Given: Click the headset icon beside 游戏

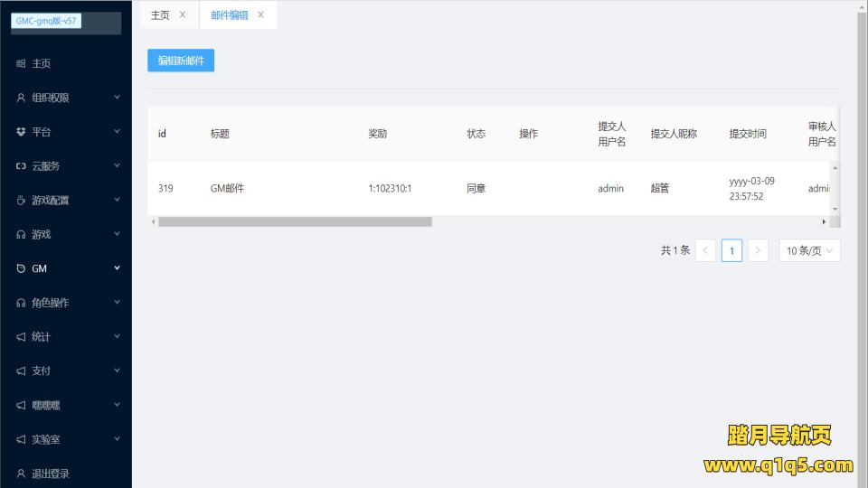Looking at the screenshot, I should click(x=21, y=235).
